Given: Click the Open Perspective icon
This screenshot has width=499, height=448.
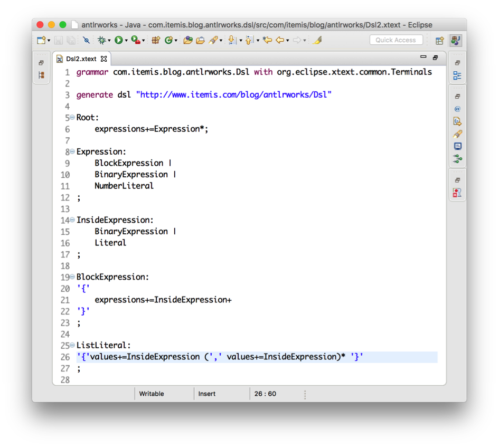Looking at the screenshot, I should click(x=440, y=41).
